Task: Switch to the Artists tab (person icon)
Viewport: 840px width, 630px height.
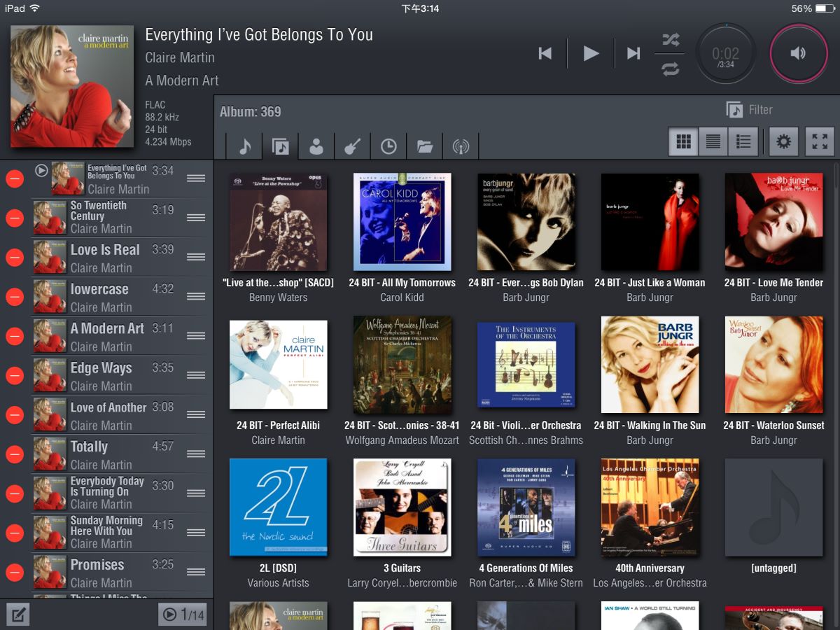Action: point(316,146)
